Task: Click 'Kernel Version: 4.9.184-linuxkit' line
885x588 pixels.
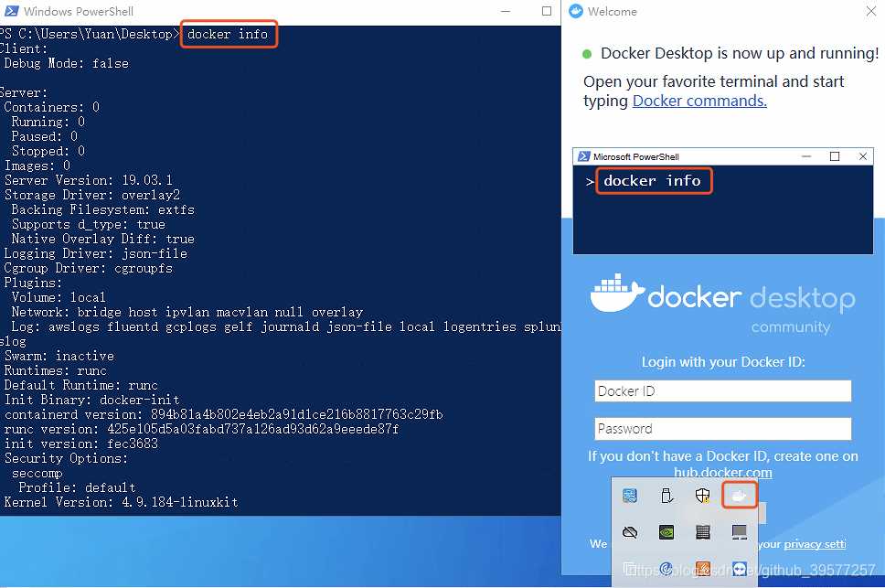Action: [x=121, y=502]
